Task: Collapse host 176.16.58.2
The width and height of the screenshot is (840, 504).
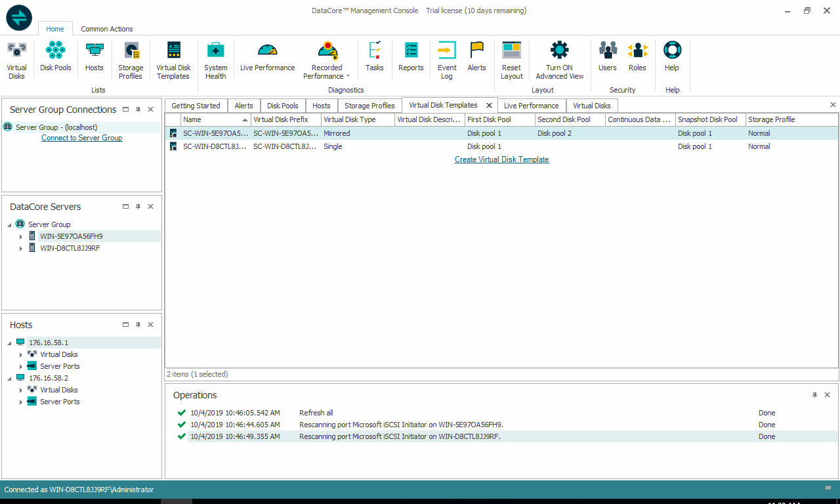Action: click(x=9, y=378)
